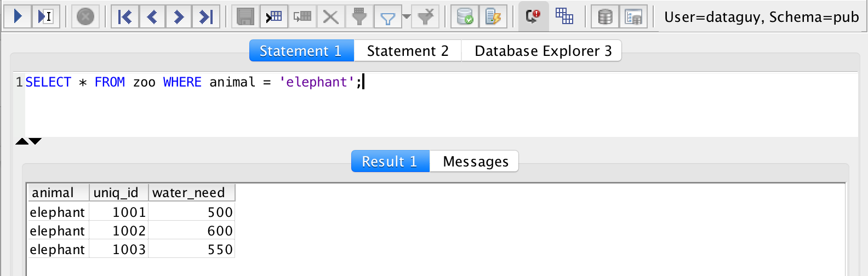This screenshot has height=276, width=868.
Task: Go to next statement in history
Action: 179,16
